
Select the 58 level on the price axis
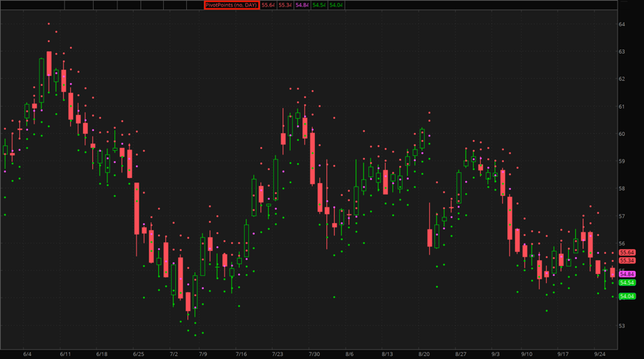(x=623, y=189)
